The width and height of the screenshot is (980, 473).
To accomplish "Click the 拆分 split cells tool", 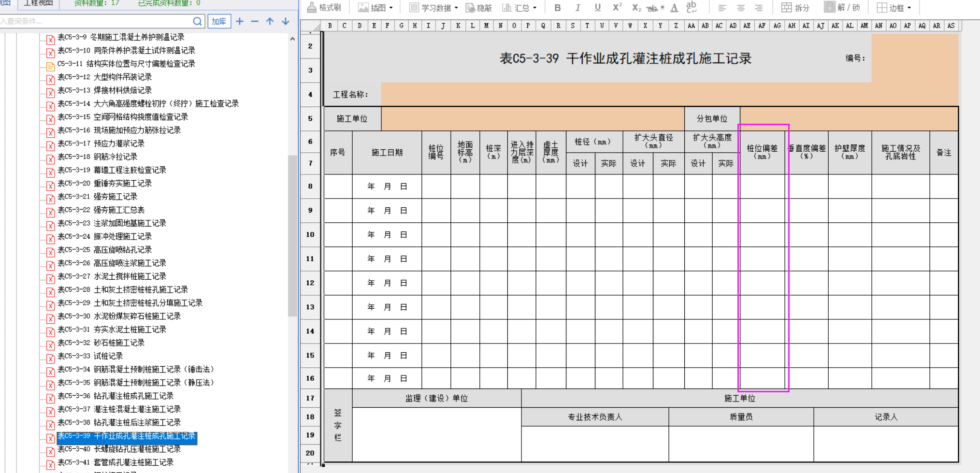I will click(795, 8).
